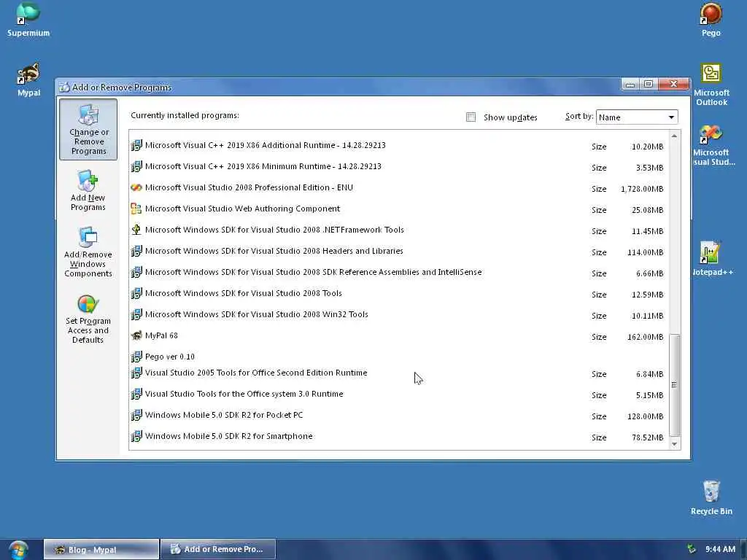Click the Add or Remove Programs title bar icon

click(64, 87)
